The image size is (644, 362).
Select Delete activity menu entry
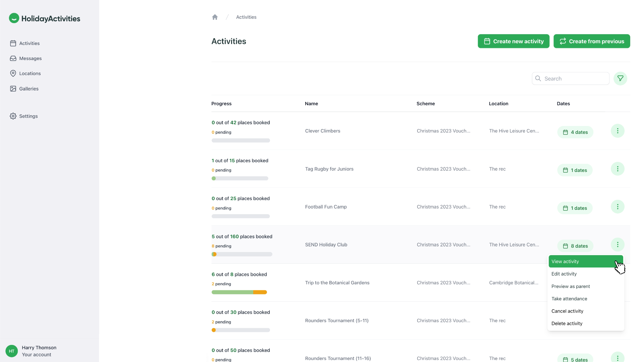coord(567,323)
